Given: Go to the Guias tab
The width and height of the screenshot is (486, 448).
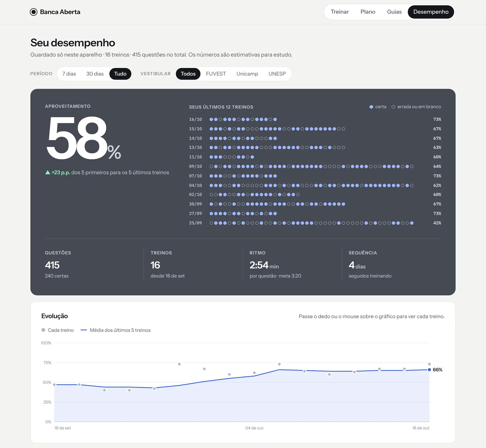Looking at the screenshot, I should (394, 12).
